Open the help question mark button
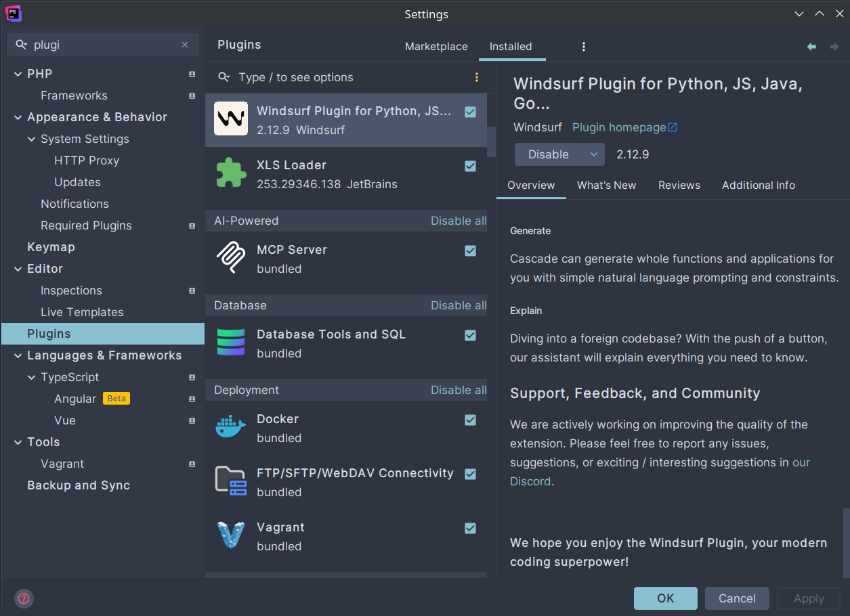Screen dimensions: 850x616 pos(24,598)
